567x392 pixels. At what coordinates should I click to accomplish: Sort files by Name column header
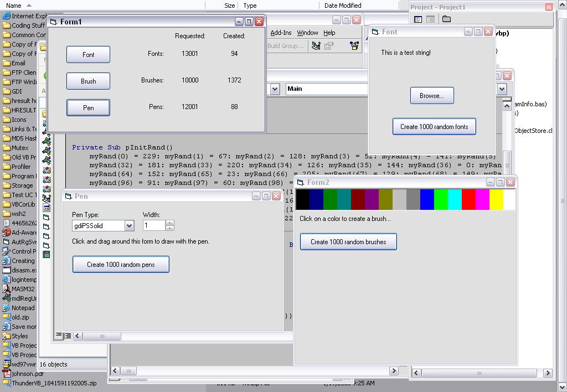pyautogui.click(x=14, y=6)
